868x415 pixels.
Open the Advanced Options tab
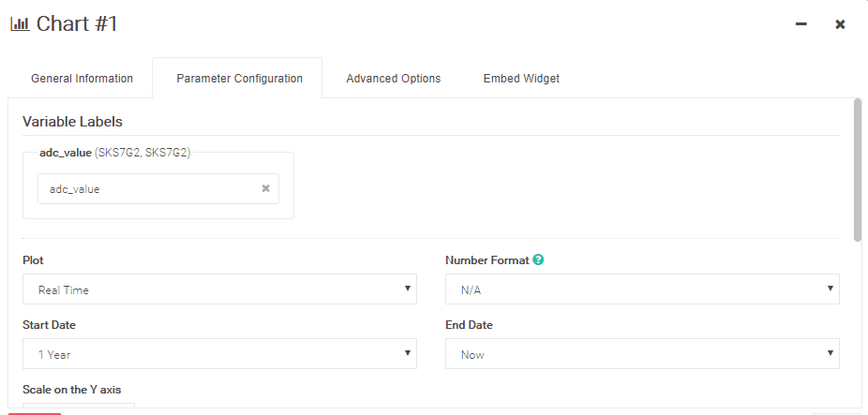393,79
